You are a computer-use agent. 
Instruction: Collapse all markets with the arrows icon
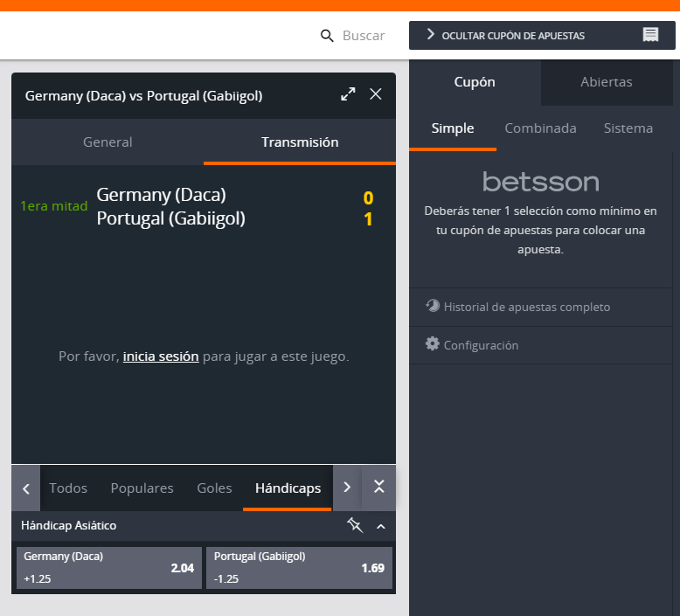pyautogui.click(x=378, y=488)
